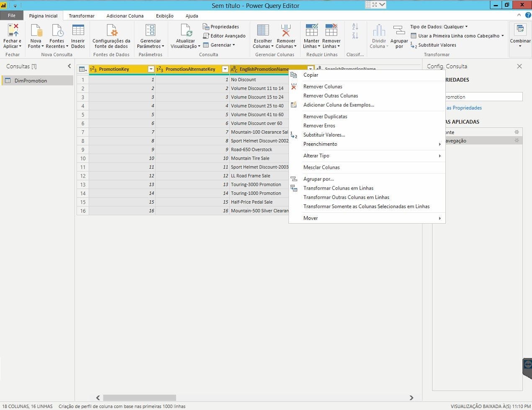The width and height of the screenshot is (532, 410).
Task: Sort ascending with the A-Z icon
Action: point(355,27)
